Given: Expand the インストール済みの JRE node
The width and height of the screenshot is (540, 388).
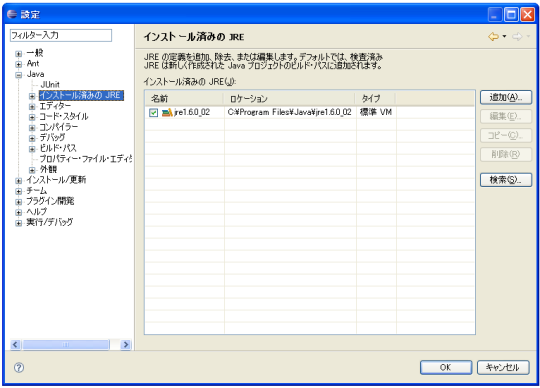Looking at the screenshot, I should [32, 96].
